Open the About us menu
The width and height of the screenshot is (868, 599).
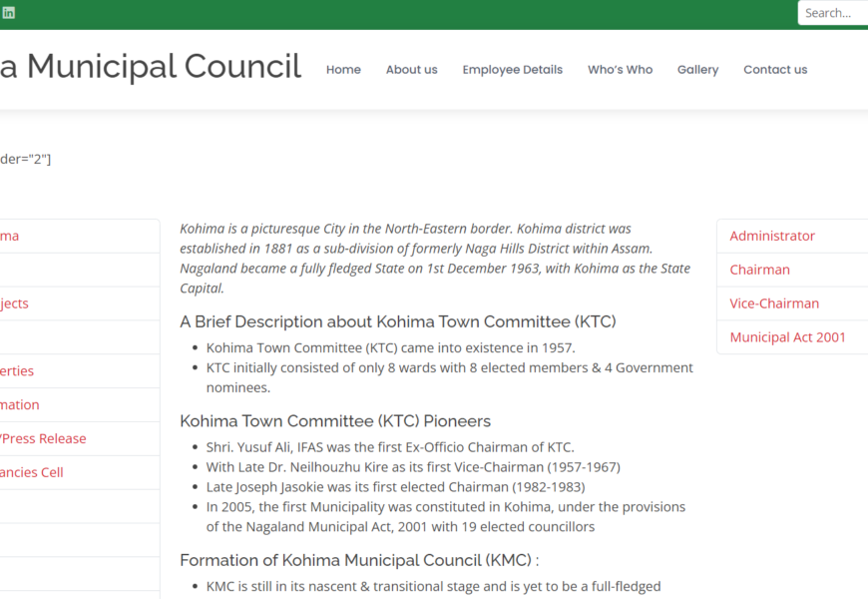click(x=412, y=69)
